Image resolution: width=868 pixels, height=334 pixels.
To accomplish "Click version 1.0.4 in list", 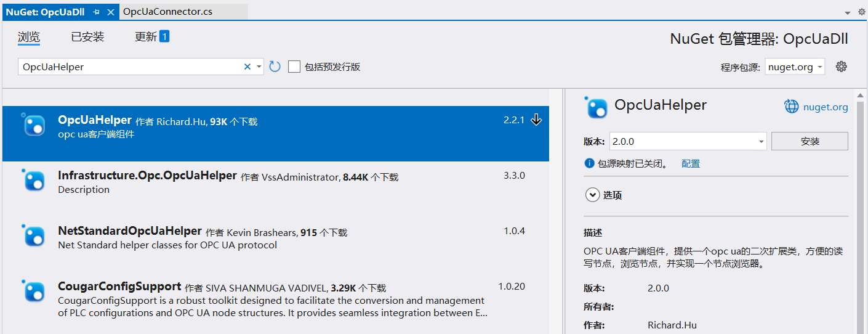I will (x=514, y=231).
